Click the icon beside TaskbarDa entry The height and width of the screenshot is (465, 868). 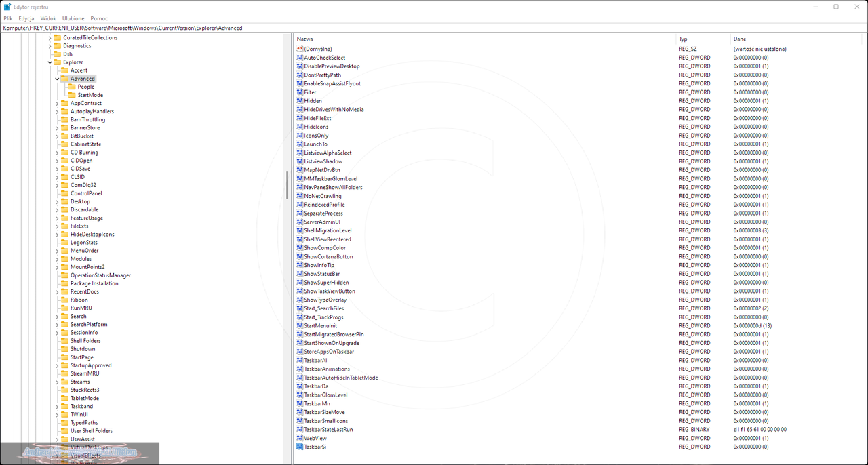(299, 386)
